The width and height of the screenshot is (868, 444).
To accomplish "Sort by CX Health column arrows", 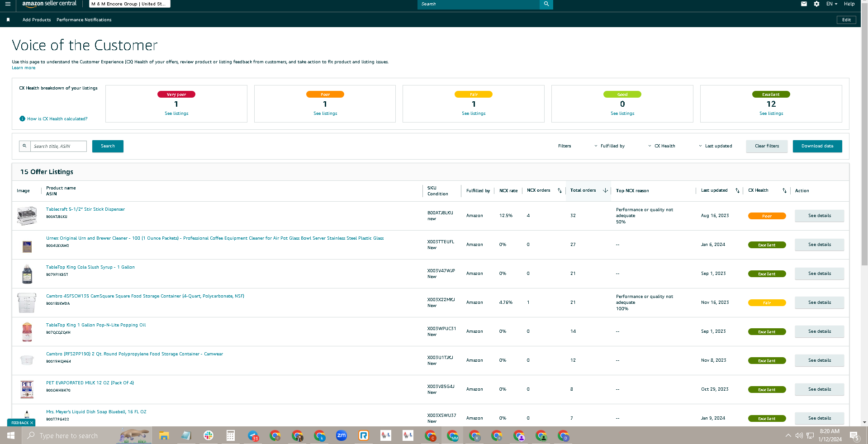I will 784,191.
